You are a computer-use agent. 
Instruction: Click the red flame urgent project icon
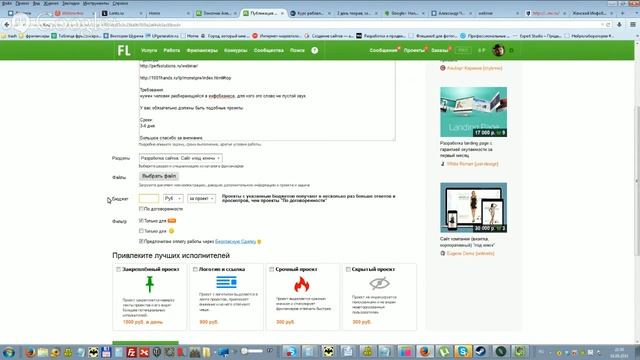point(302,284)
